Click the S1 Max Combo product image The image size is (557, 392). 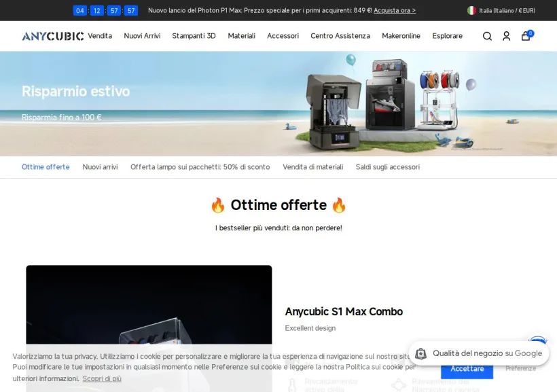[149, 328]
